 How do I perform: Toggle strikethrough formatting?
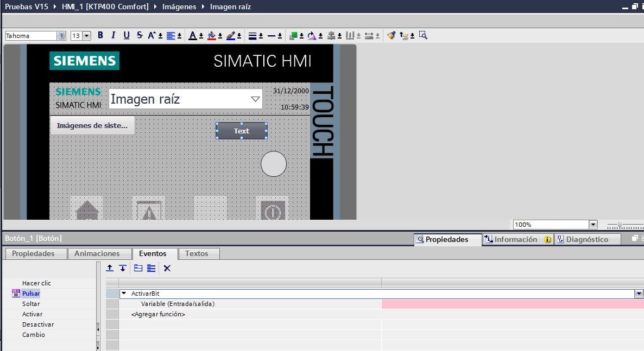pyautogui.click(x=140, y=35)
